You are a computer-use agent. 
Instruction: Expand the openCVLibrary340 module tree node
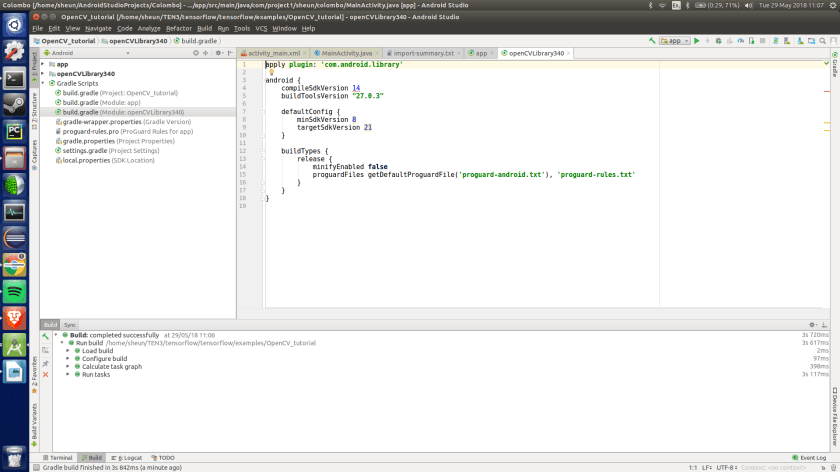pos(43,73)
